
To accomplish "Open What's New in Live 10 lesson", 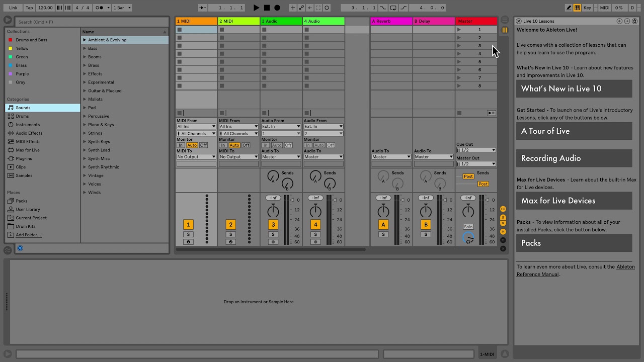I will 574,88.
